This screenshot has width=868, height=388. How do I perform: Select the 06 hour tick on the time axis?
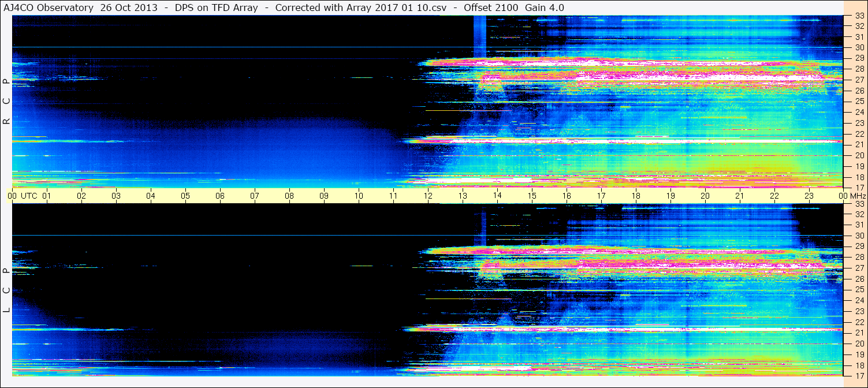coord(220,196)
